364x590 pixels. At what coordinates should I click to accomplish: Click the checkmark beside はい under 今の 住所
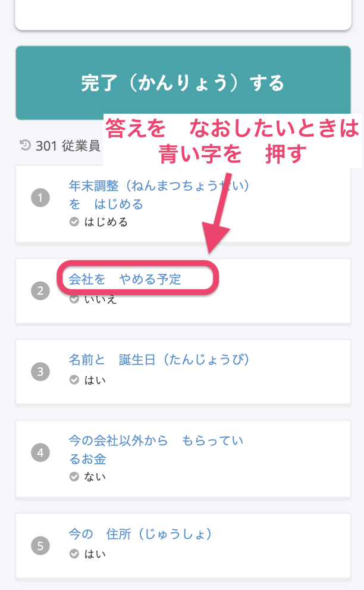[74, 554]
